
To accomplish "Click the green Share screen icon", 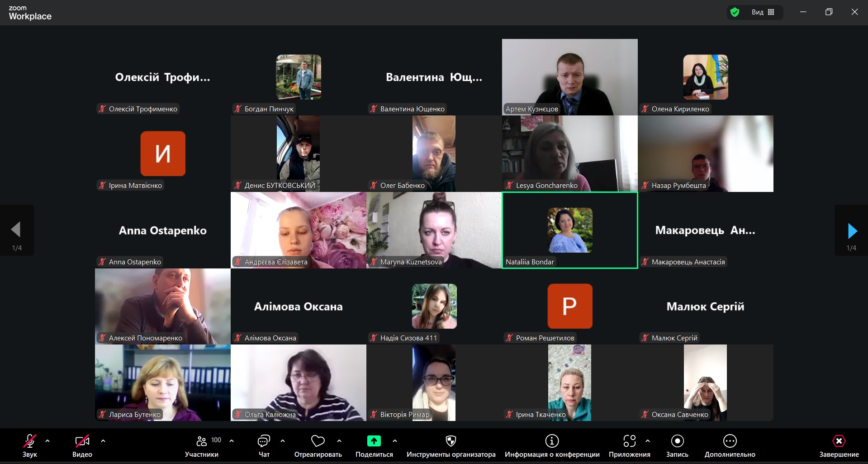I will click(374, 441).
